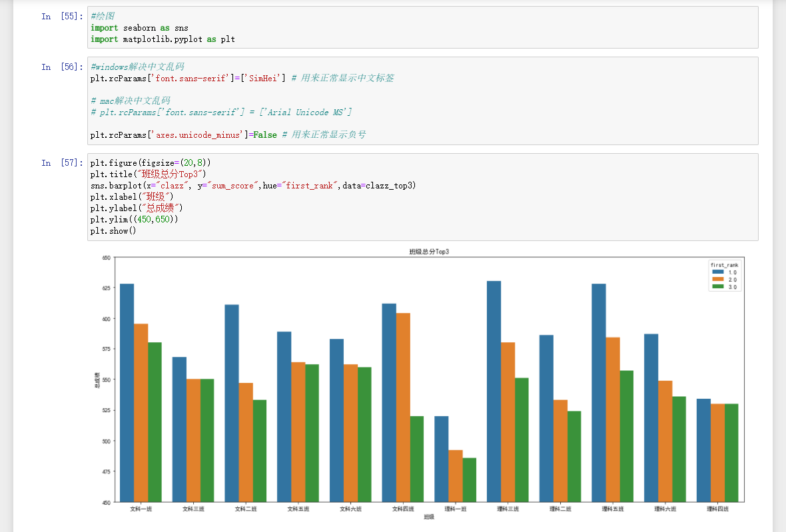Click the y-axis tick value 500
Image resolution: width=786 pixels, height=532 pixels.
107,441
